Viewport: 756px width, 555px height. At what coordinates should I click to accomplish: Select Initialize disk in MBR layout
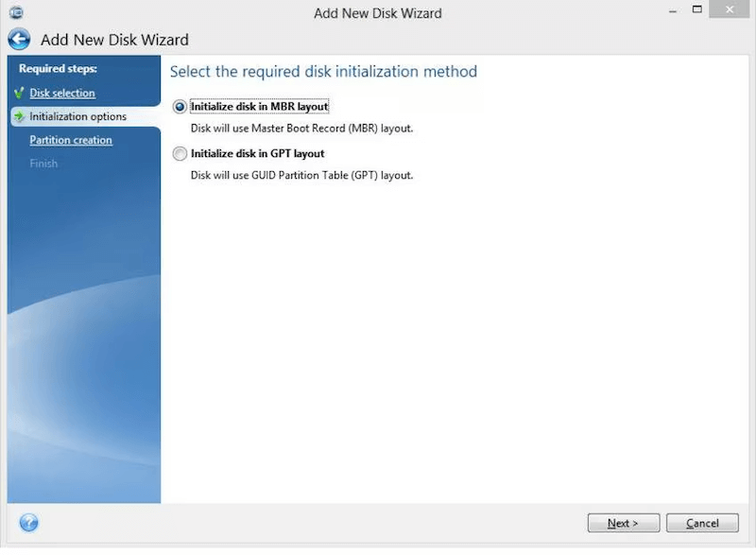point(180,107)
